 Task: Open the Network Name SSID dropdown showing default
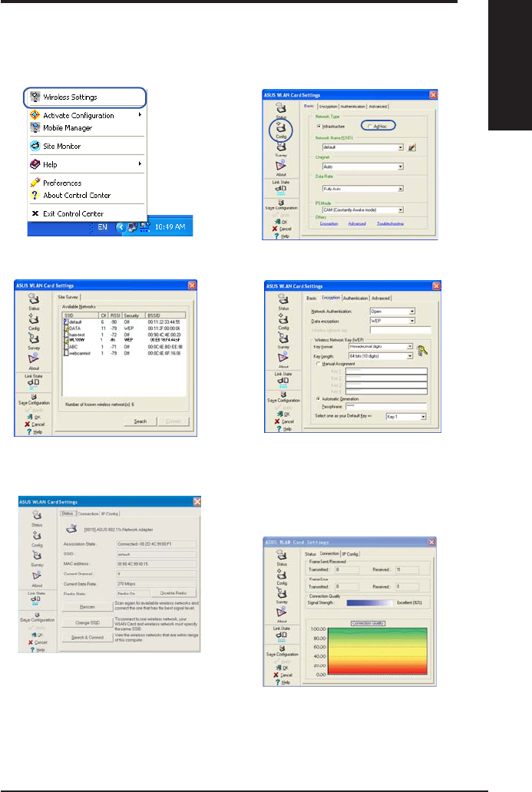(363, 147)
